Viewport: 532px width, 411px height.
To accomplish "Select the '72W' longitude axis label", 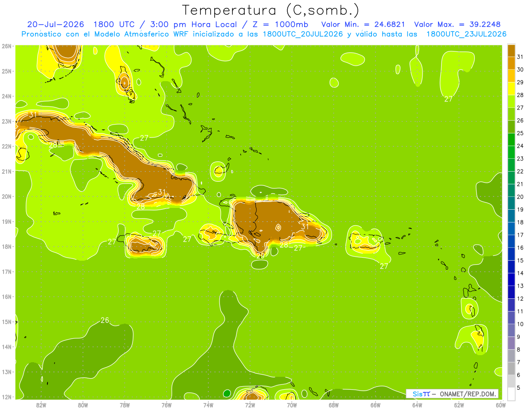I will click(250, 405).
